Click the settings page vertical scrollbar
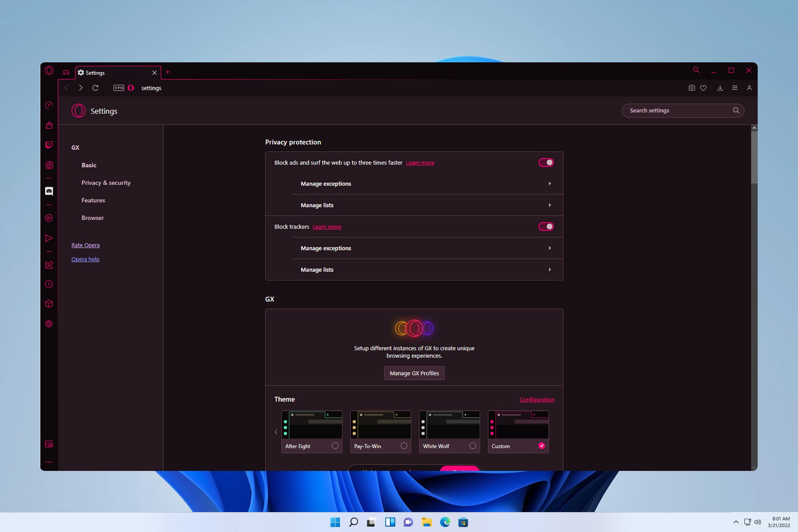The width and height of the screenshot is (798, 532). pos(754,158)
